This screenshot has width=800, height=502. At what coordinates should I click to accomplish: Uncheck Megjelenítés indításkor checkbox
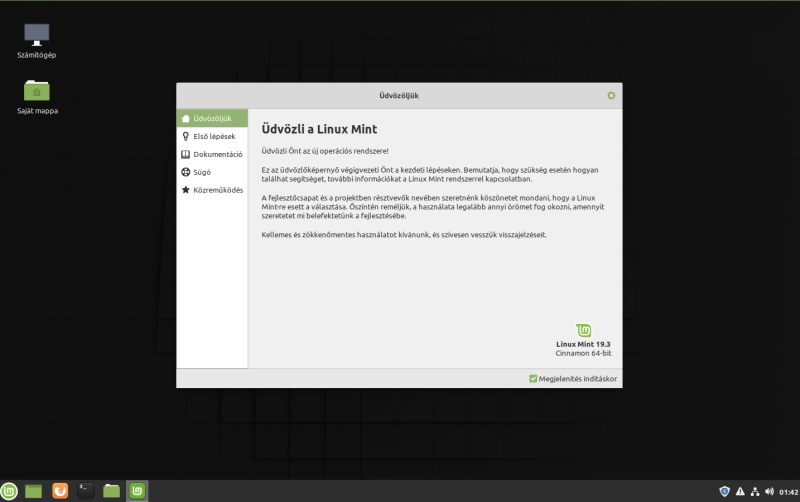[x=533, y=379]
